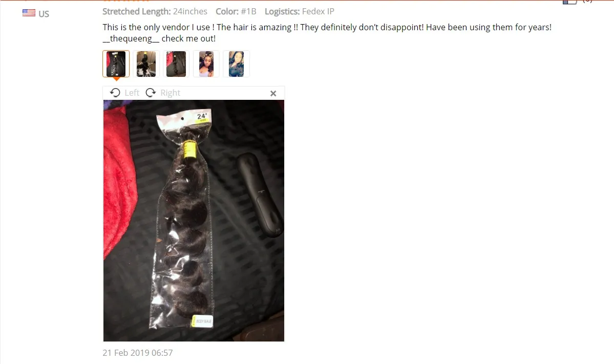Viewport: 614px width, 364px height.
Task: Click the Logistics Fedex IP attribute
Action: (300, 11)
